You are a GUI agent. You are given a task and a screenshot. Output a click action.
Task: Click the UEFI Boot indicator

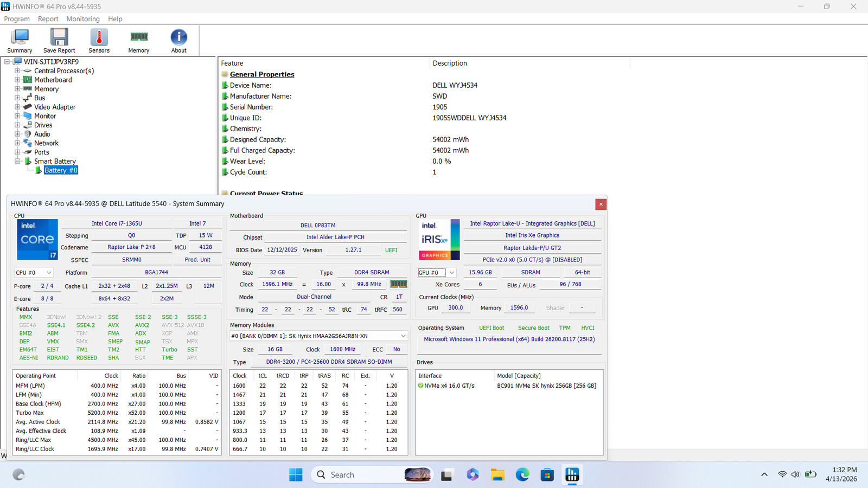click(x=492, y=328)
